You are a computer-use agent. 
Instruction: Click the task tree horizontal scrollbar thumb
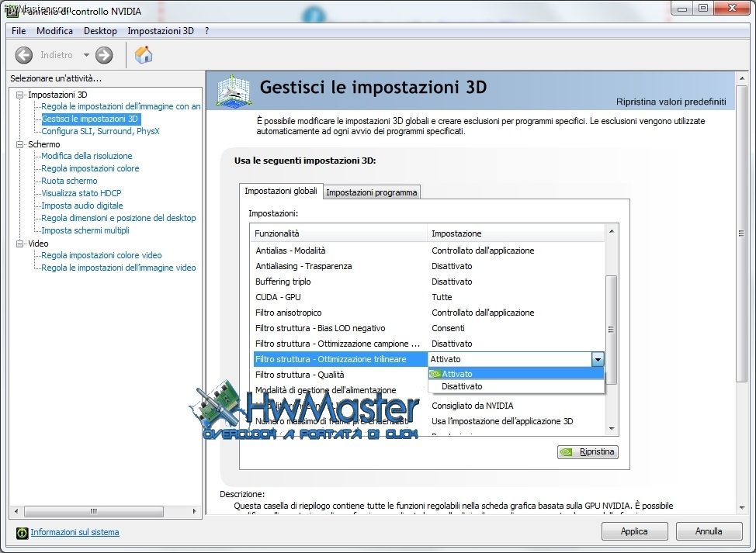click(x=94, y=511)
